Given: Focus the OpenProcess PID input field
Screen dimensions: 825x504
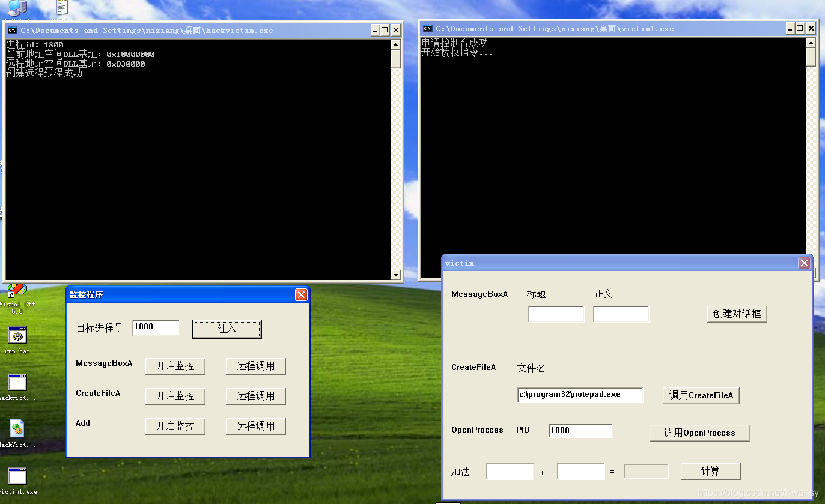Looking at the screenshot, I should pos(581,431).
